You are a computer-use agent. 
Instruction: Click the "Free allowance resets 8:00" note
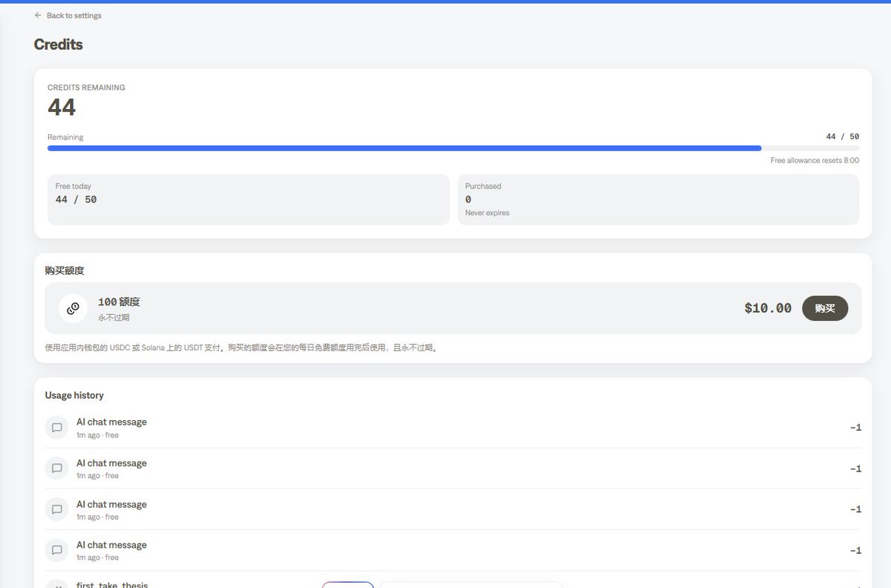[x=815, y=160]
